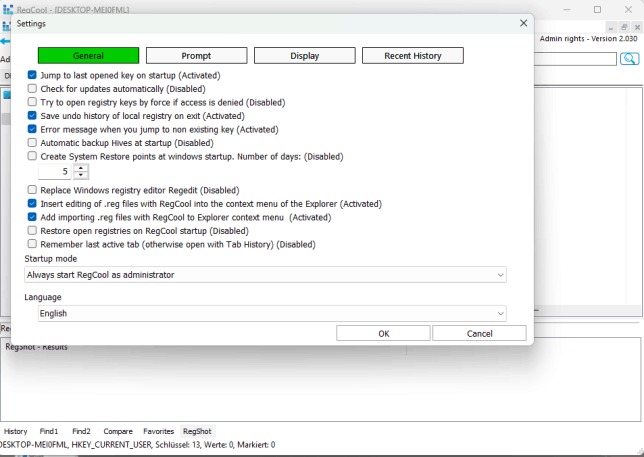This screenshot has width=644, height=457.
Task: Toggle Check for updates automatically
Action: tap(33, 89)
